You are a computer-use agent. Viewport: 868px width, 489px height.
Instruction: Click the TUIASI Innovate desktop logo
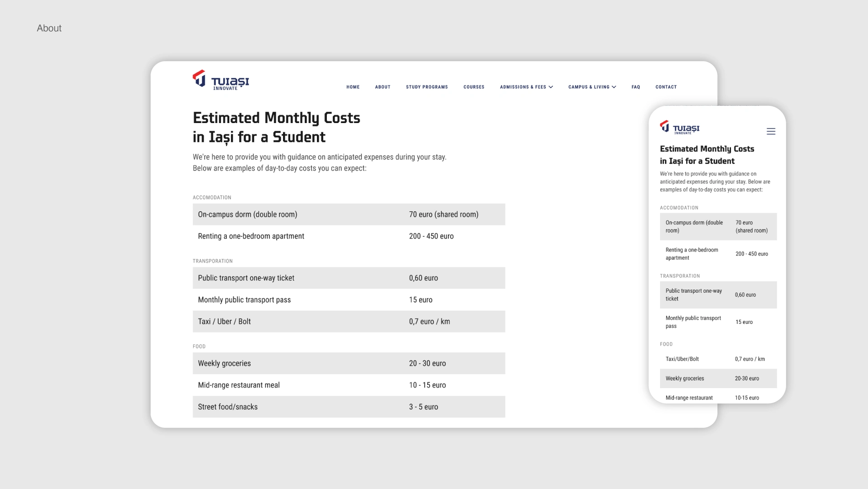(221, 80)
